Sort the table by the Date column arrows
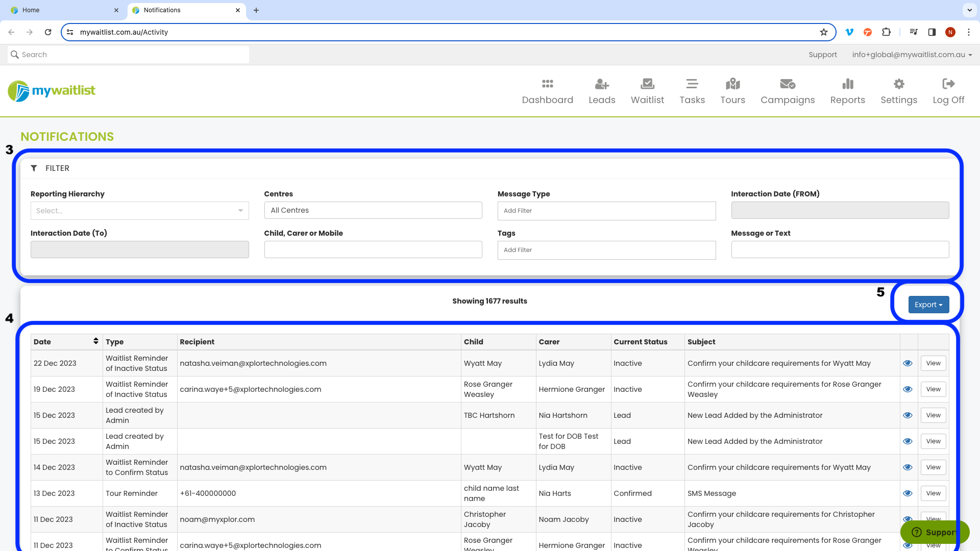 (x=95, y=341)
